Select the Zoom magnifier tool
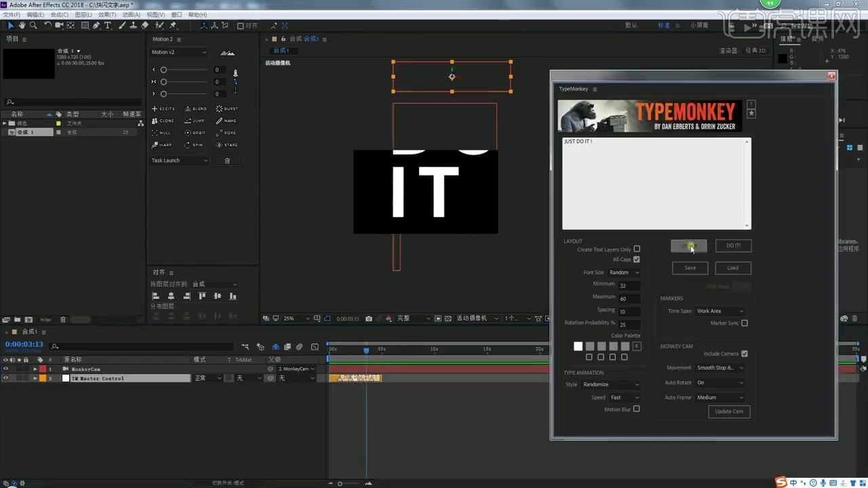868x488 pixels. (33, 26)
